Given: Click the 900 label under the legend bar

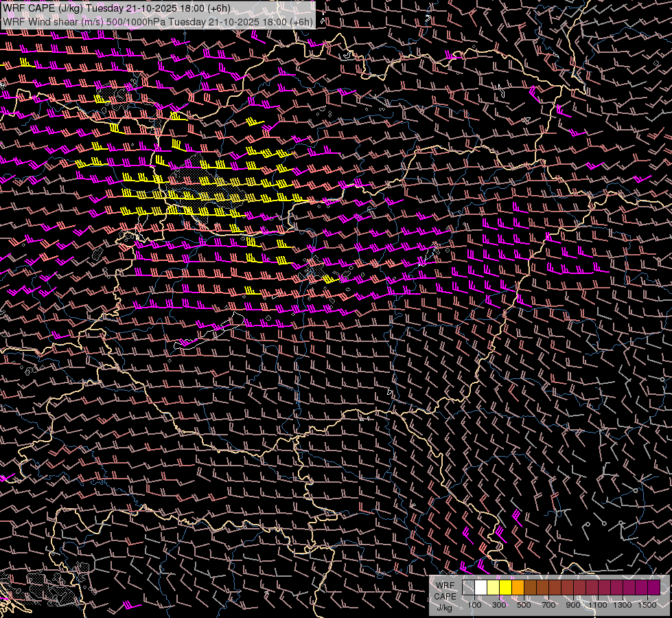Looking at the screenshot, I should 573,605.
